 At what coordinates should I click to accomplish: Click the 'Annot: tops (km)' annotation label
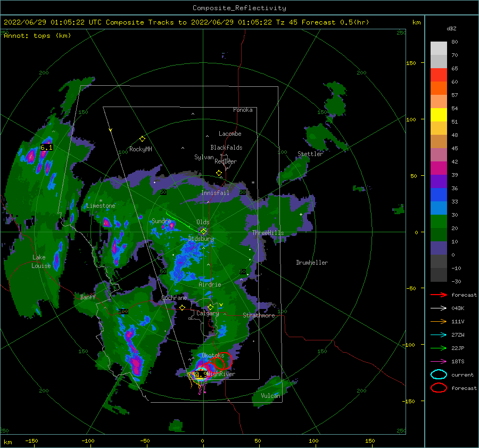tap(37, 36)
